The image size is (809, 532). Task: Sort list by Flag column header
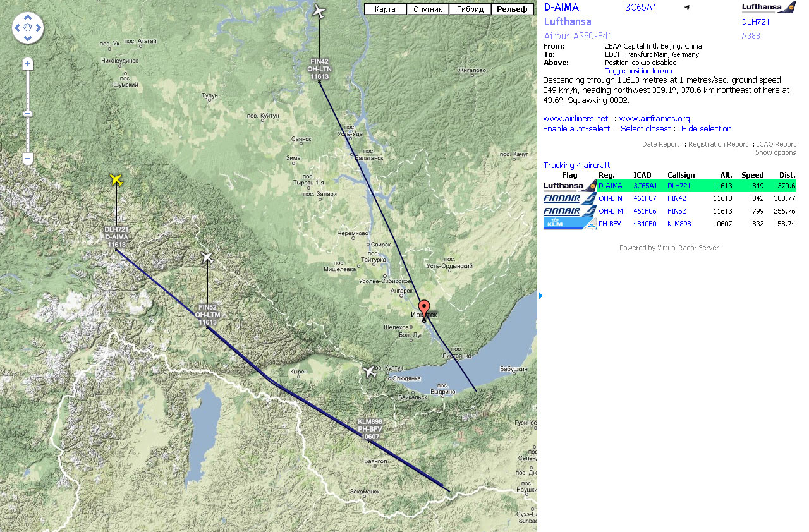pos(569,175)
